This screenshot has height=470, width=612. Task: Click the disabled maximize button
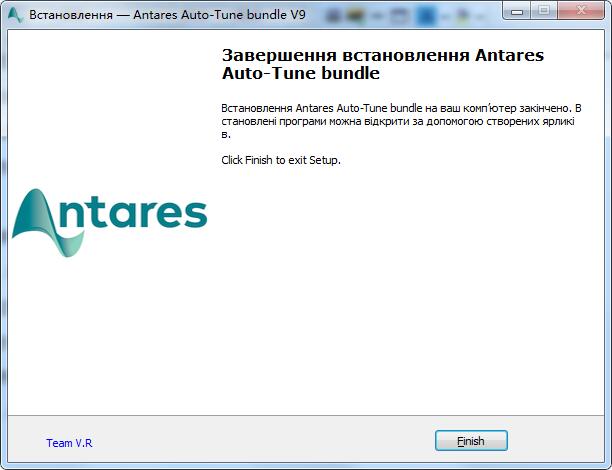point(544,11)
